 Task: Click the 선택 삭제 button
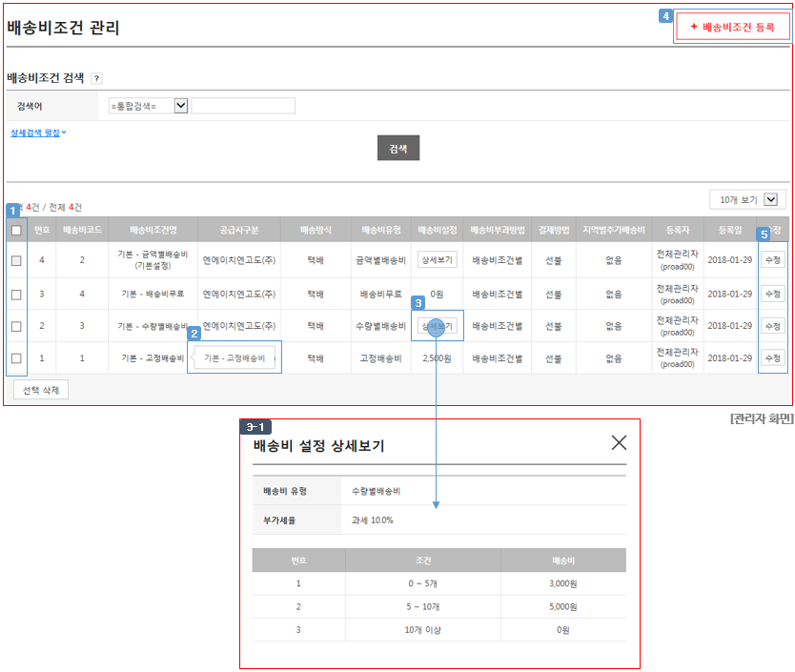41,390
